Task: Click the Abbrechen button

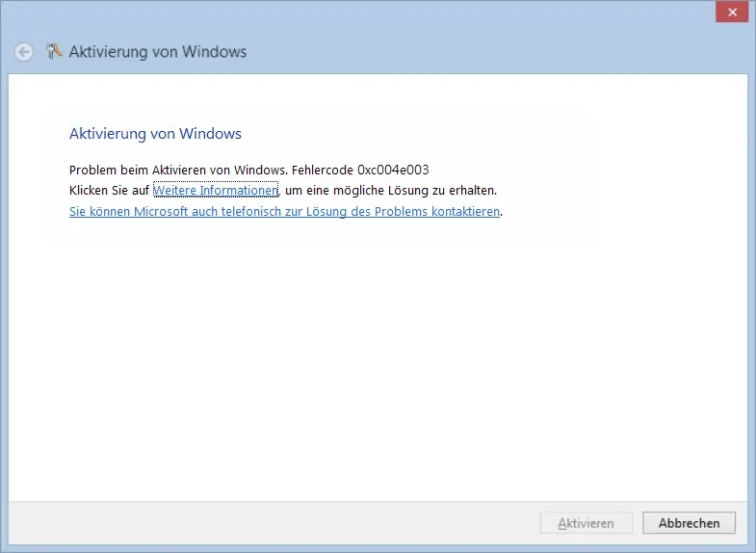Action: pyautogui.click(x=689, y=523)
